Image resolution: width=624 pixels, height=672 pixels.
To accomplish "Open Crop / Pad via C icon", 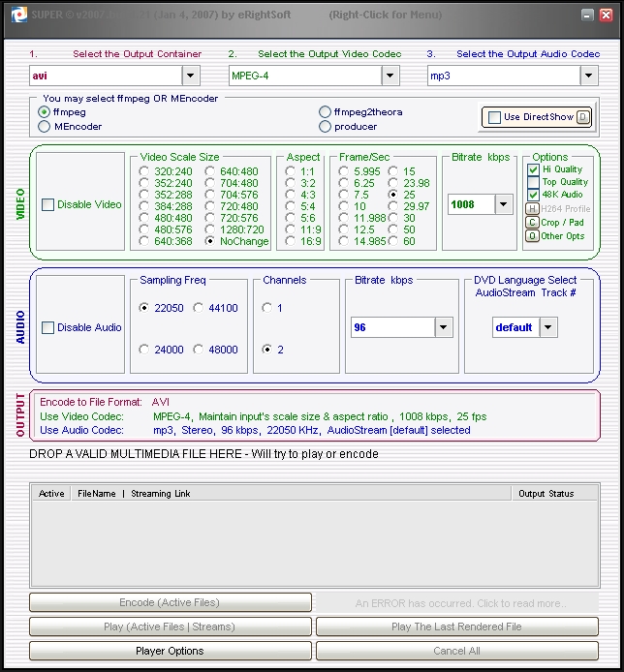I will 532,223.
